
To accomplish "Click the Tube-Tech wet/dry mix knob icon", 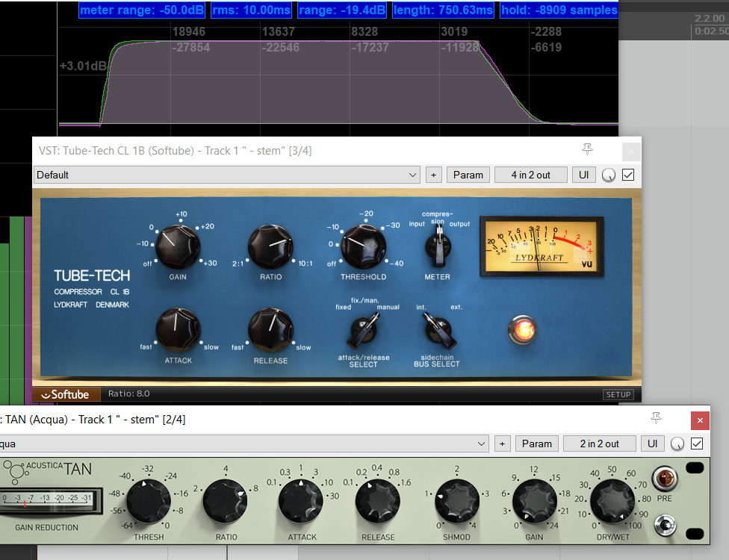I will pos(609,175).
